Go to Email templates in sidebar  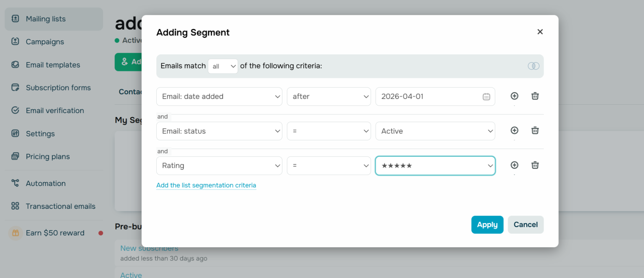(x=53, y=65)
